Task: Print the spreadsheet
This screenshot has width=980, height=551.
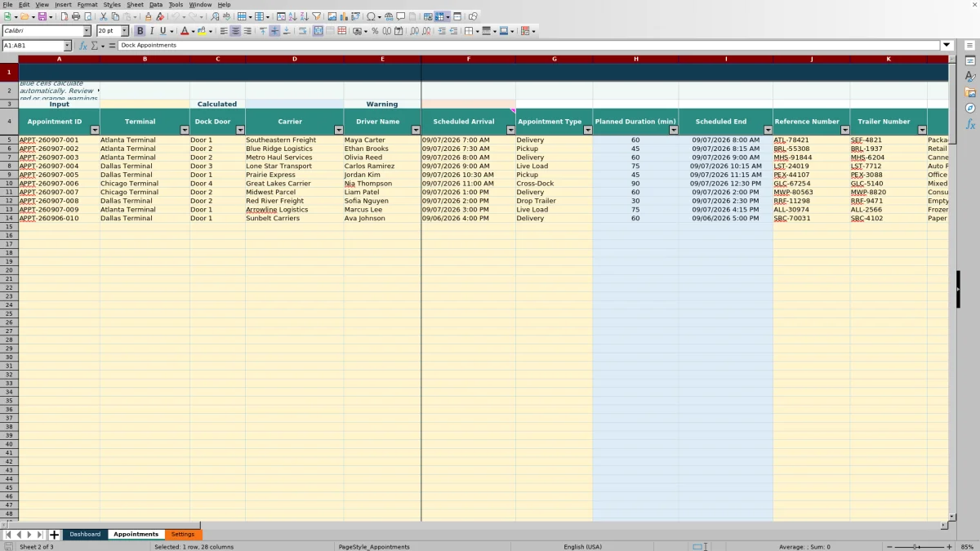Action: 76,16
